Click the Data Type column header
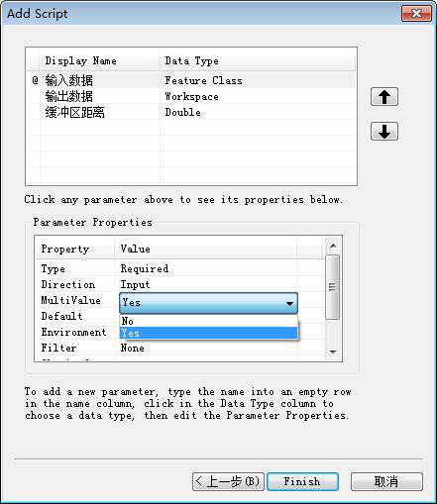This screenshot has height=504, width=437. [x=258, y=60]
